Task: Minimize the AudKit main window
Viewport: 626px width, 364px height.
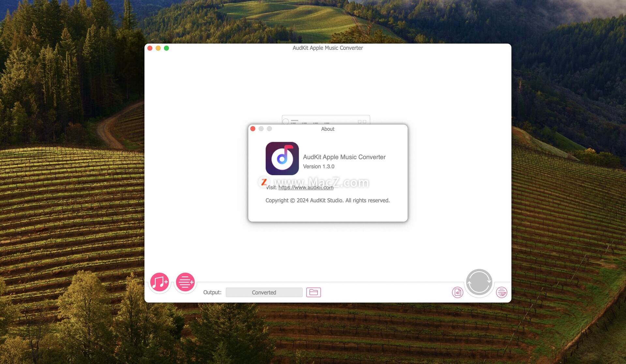Action: (x=158, y=48)
